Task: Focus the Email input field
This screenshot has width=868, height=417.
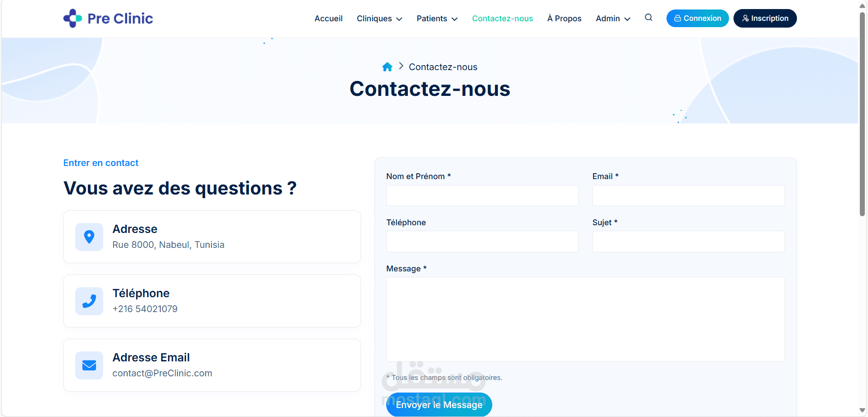Action: [688, 196]
